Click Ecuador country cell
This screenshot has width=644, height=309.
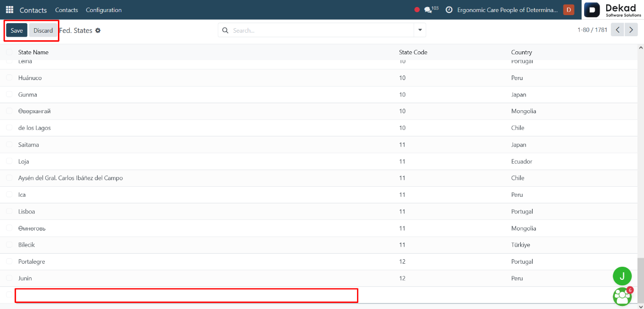[522, 162]
